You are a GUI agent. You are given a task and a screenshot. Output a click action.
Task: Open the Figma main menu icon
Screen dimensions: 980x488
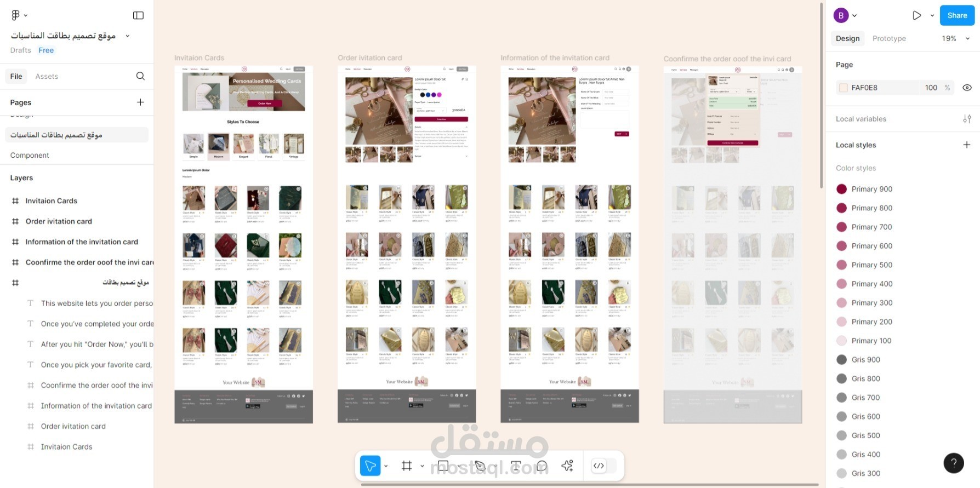point(16,15)
